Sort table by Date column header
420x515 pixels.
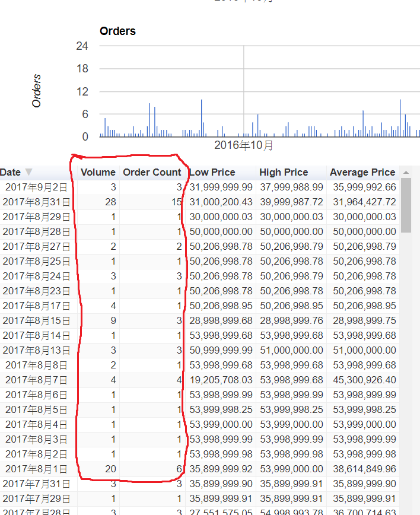point(10,172)
